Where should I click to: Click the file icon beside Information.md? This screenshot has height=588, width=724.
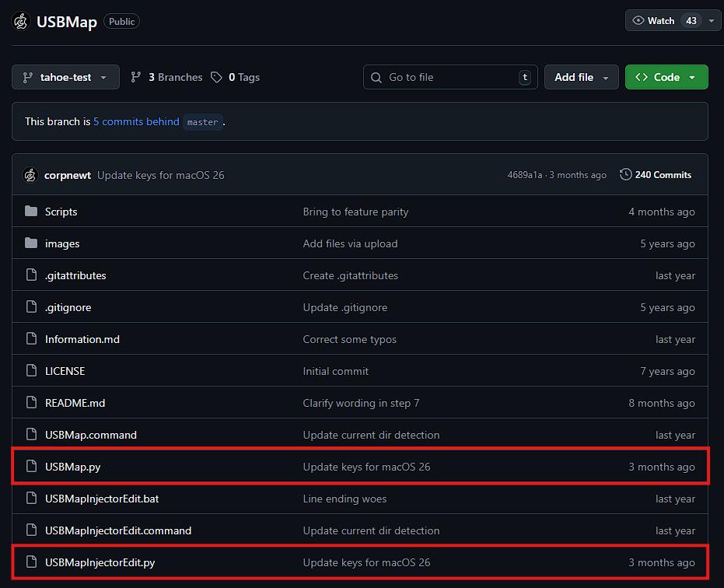31,338
